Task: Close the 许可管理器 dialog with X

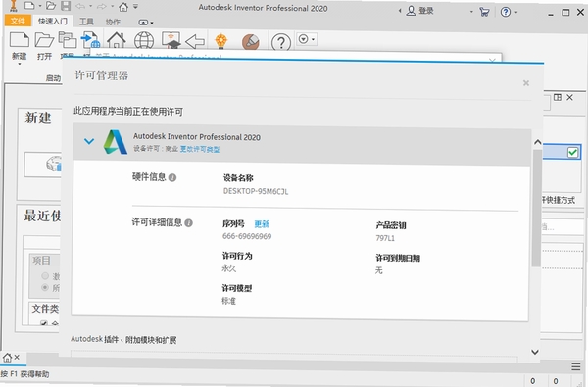Action: (526, 83)
